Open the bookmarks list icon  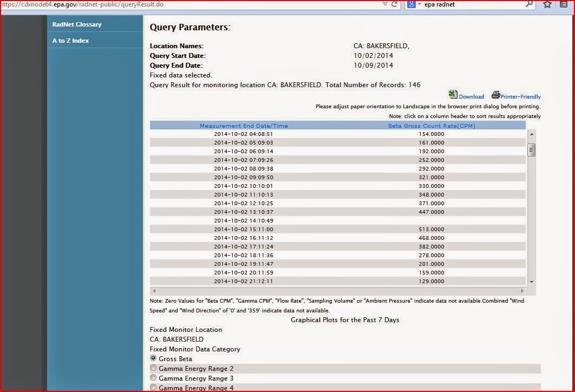click(564, 4)
